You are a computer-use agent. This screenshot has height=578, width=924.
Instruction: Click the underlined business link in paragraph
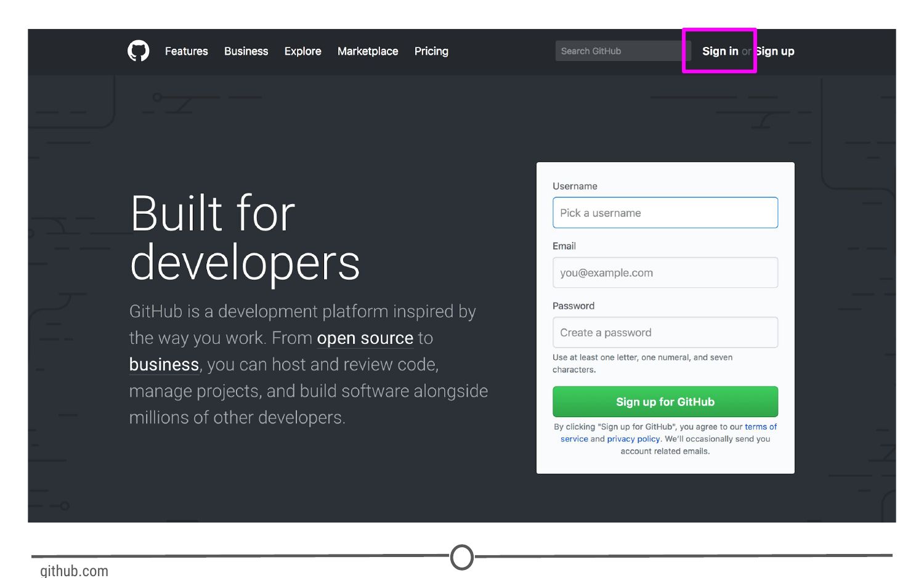[164, 365]
